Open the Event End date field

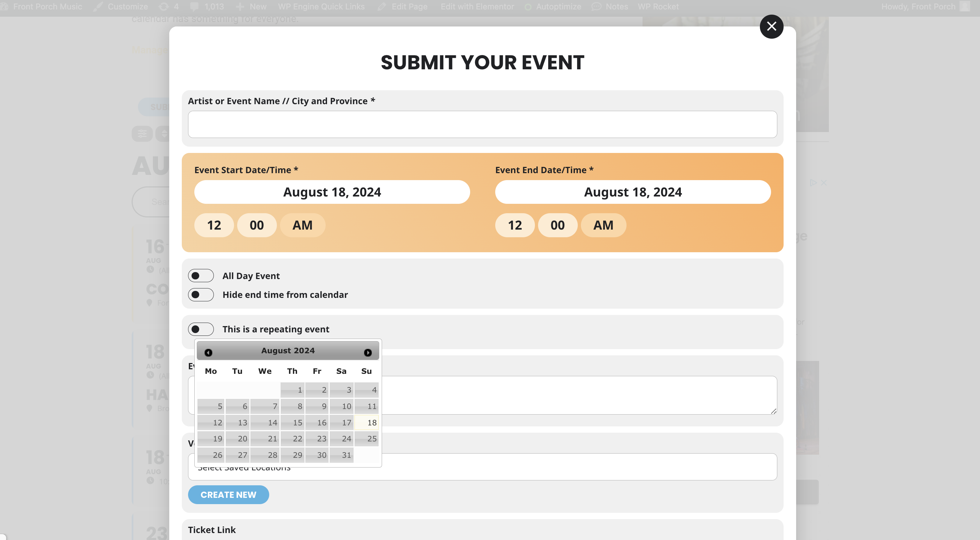pyautogui.click(x=633, y=192)
